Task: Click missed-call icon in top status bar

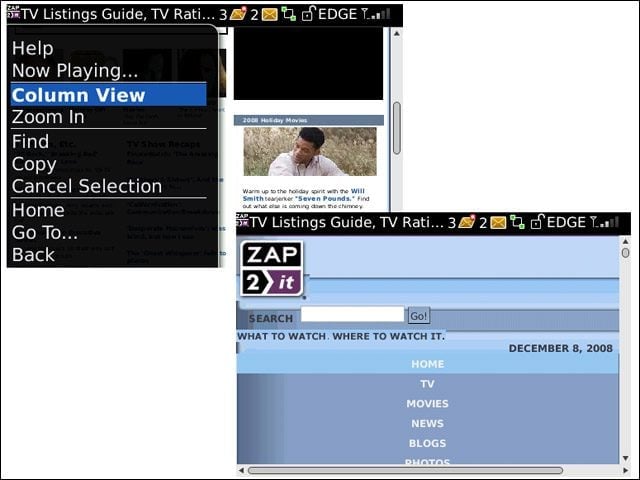Action: pos(238,14)
